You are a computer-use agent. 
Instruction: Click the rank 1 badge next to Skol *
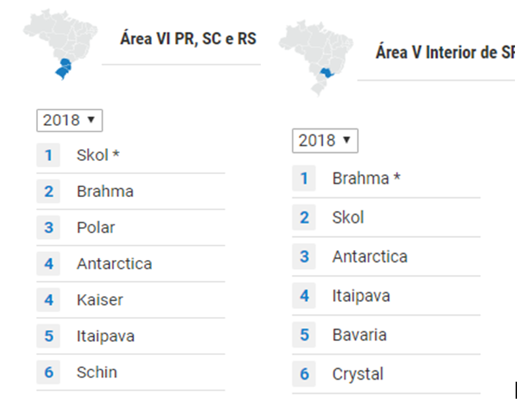48,155
